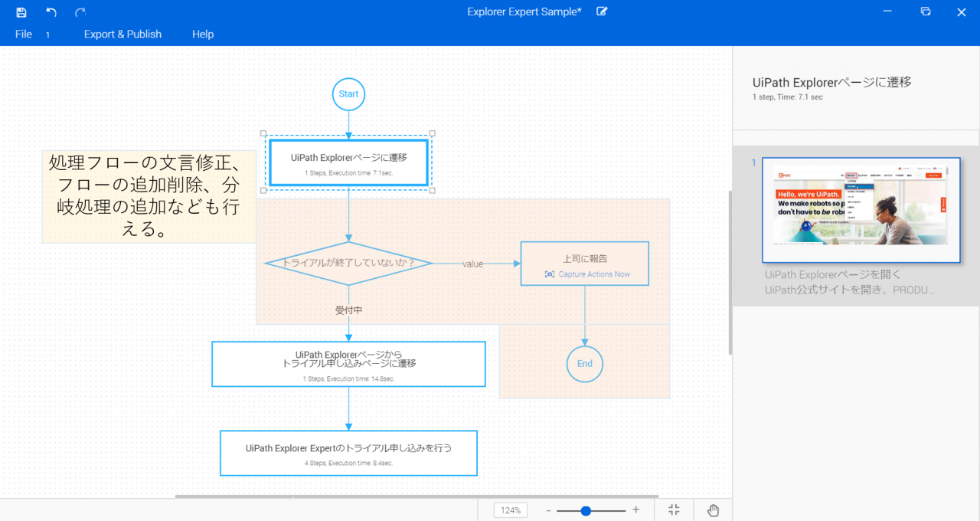Click the side panel title UiPath Explorerページに遷移

click(x=832, y=82)
